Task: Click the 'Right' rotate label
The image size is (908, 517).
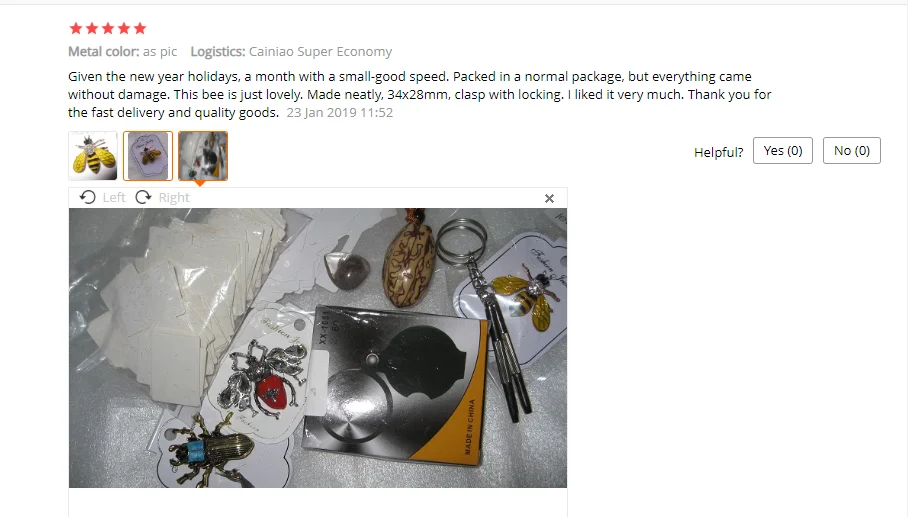Action: [174, 197]
